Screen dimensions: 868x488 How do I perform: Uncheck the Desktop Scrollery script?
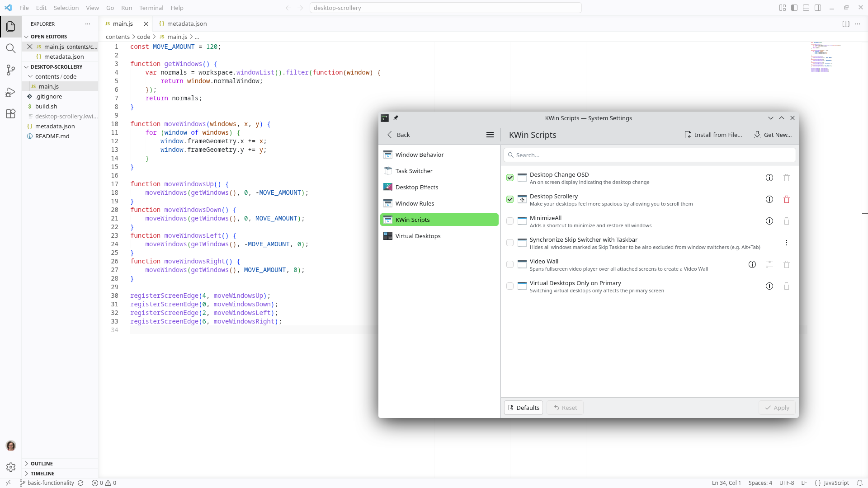click(510, 199)
